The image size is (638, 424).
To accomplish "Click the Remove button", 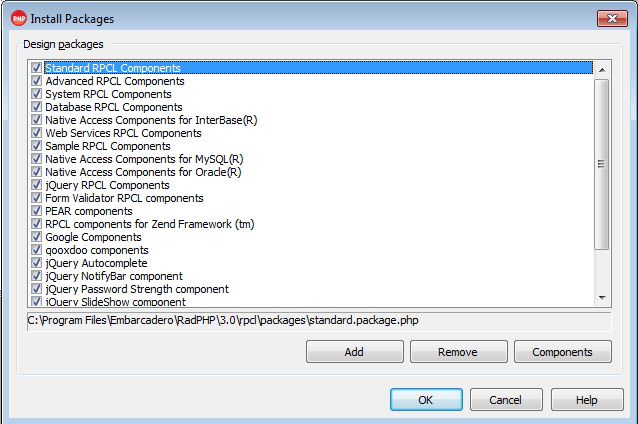I will tap(459, 352).
